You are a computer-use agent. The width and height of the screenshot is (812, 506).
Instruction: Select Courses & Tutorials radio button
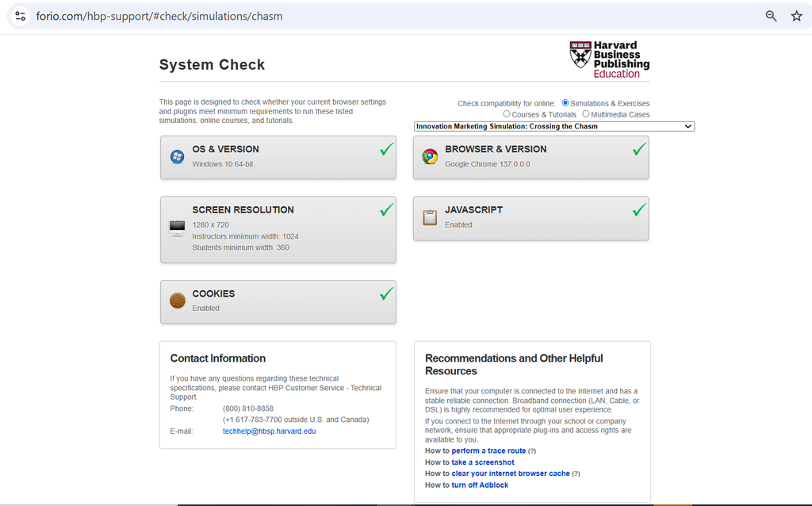click(507, 114)
